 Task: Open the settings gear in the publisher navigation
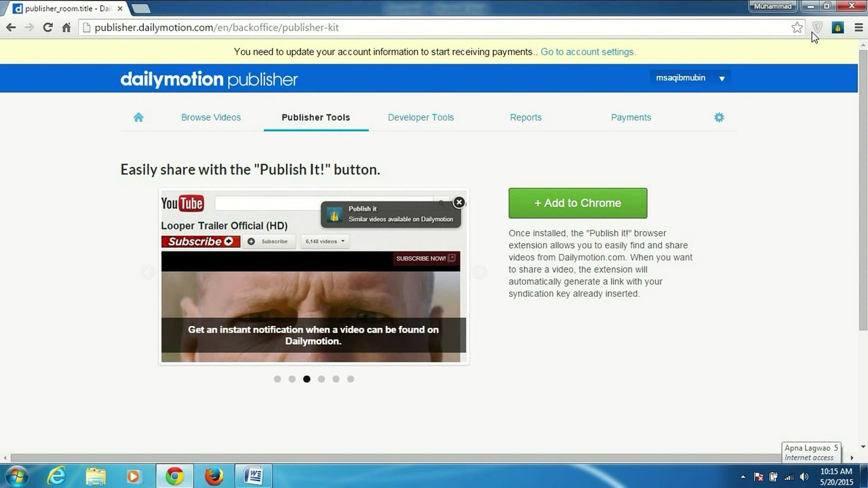[x=719, y=117]
